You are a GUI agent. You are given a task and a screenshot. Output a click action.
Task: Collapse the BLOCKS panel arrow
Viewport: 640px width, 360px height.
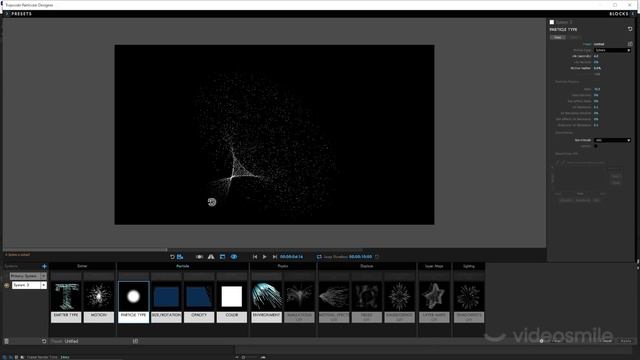[x=633, y=14]
